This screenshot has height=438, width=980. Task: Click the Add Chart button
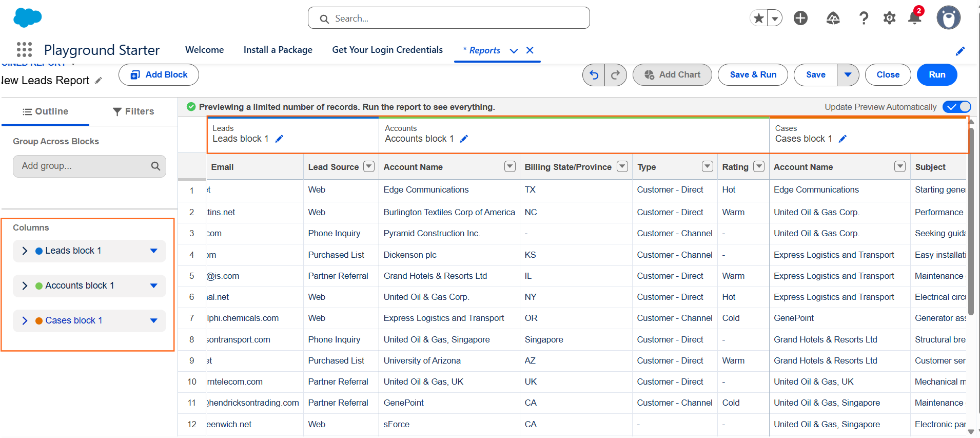[x=672, y=75]
